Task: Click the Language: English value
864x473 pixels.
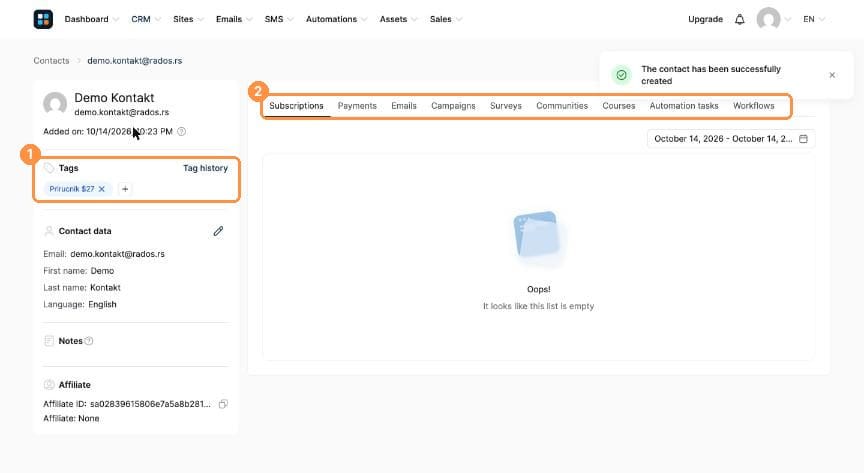Action: point(102,304)
